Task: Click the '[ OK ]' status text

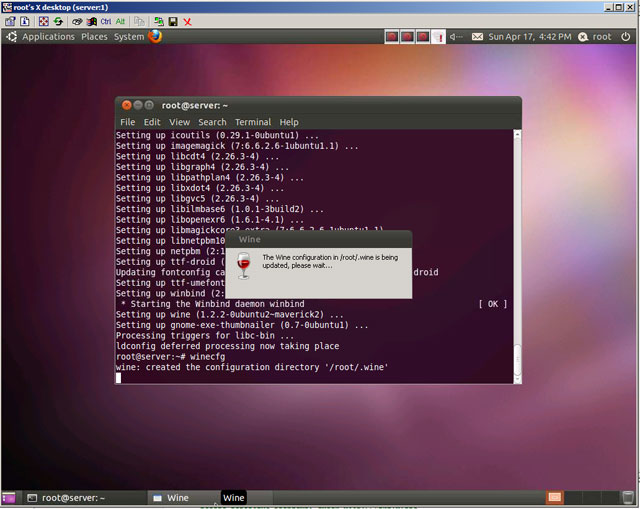Action: (493, 304)
